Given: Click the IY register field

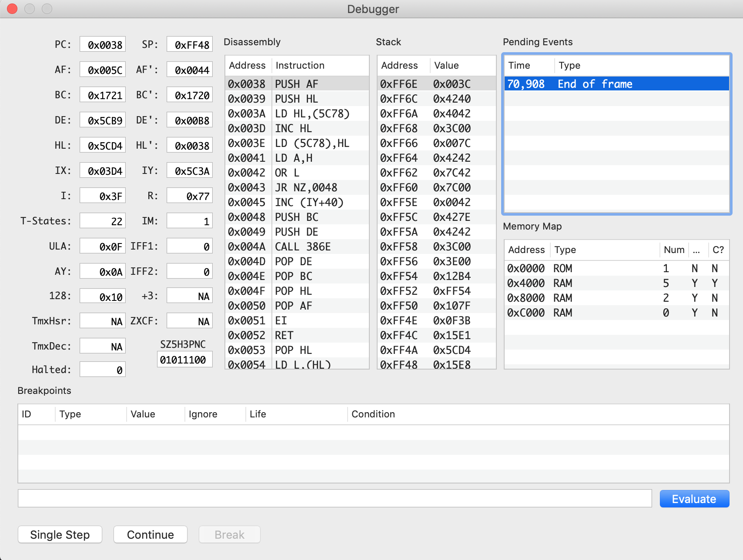Looking at the screenshot, I should click(x=190, y=170).
